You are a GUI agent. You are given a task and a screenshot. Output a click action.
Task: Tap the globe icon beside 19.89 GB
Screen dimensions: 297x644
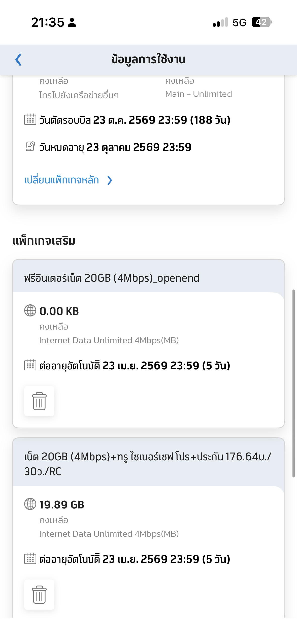pyautogui.click(x=30, y=504)
